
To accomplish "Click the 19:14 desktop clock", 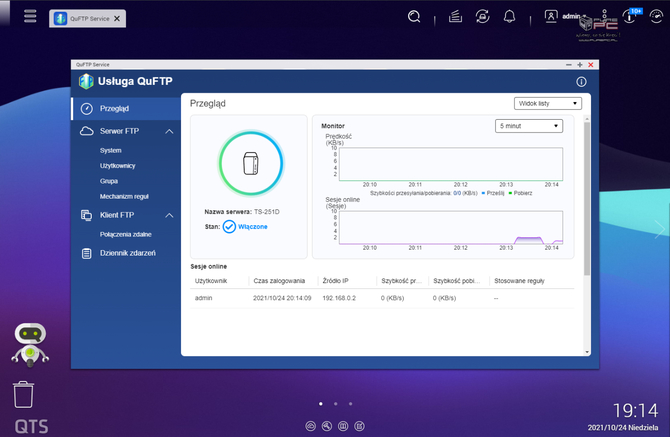I will click(x=636, y=411).
